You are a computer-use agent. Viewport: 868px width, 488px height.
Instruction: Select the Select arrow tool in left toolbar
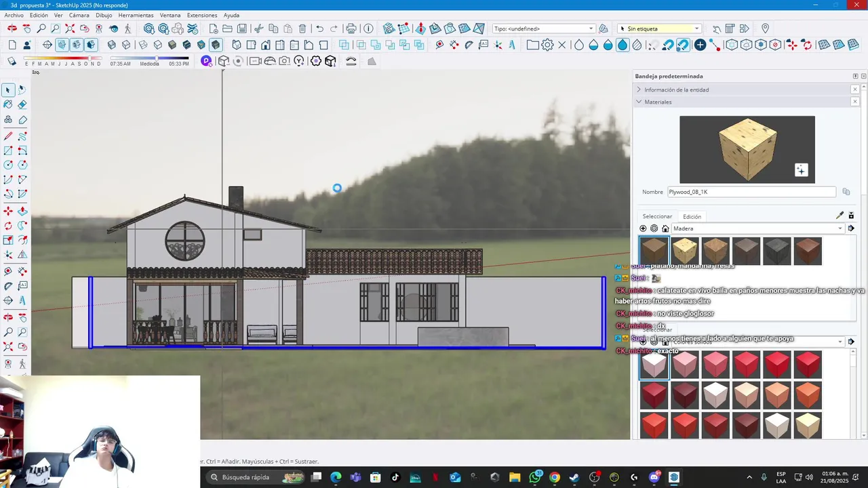click(8, 89)
